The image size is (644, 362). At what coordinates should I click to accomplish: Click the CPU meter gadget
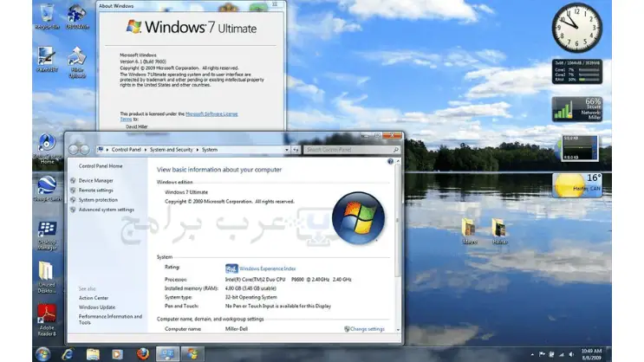point(576,71)
